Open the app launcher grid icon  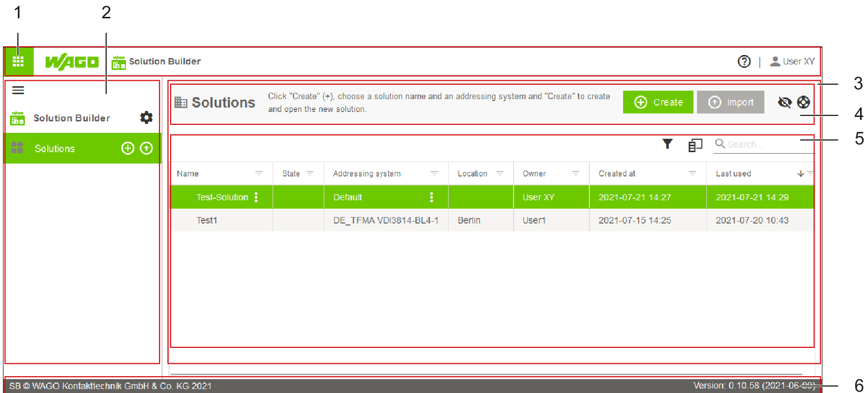click(18, 61)
